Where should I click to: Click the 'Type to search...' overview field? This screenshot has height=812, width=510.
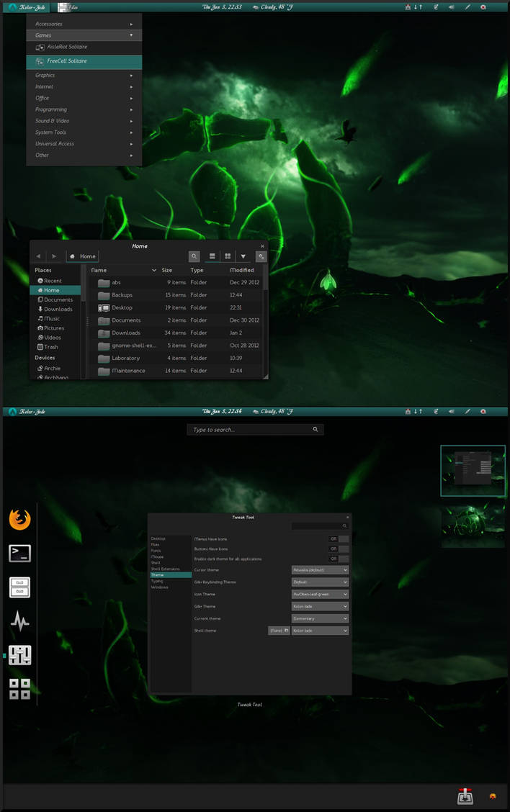pyautogui.click(x=255, y=429)
